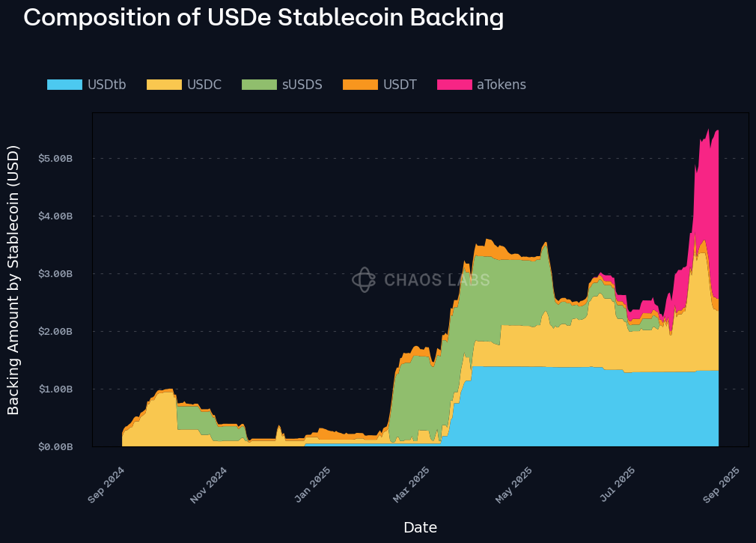The image size is (756, 543).
Task: Hide the sUSDS series via its legend label
Action: (302, 85)
